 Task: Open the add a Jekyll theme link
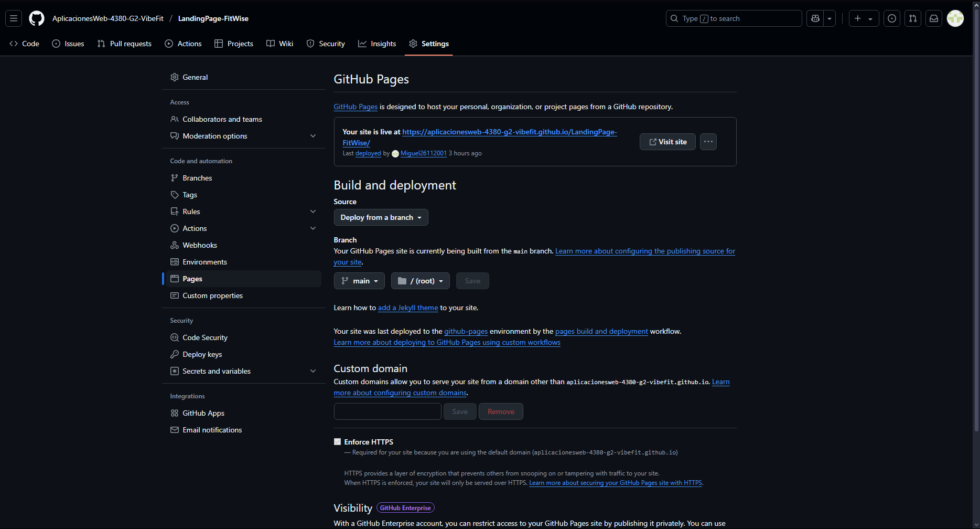[x=408, y=308]
